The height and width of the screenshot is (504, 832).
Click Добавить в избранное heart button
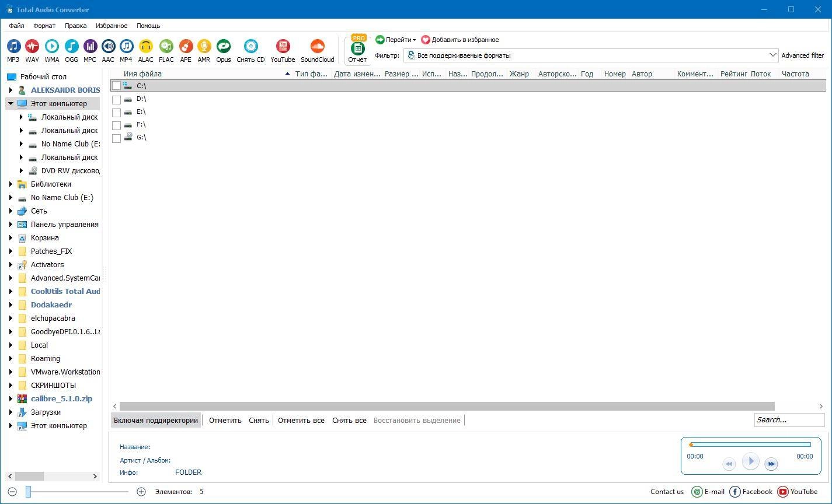[x=460, y=40]
